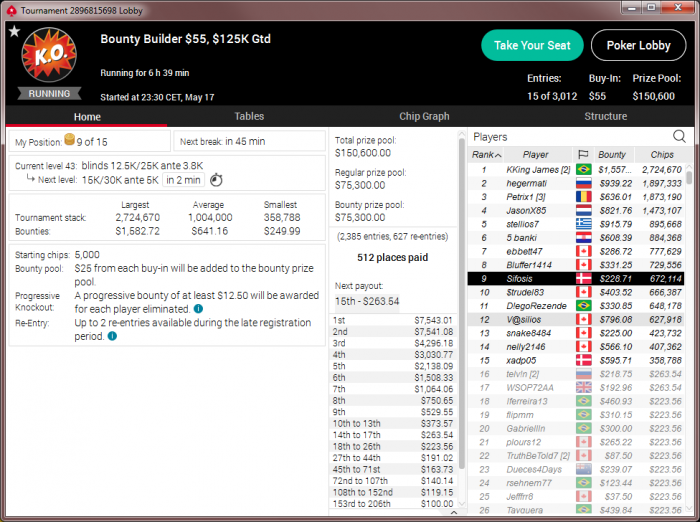Switch to the Tables tab

coord(249,116)
